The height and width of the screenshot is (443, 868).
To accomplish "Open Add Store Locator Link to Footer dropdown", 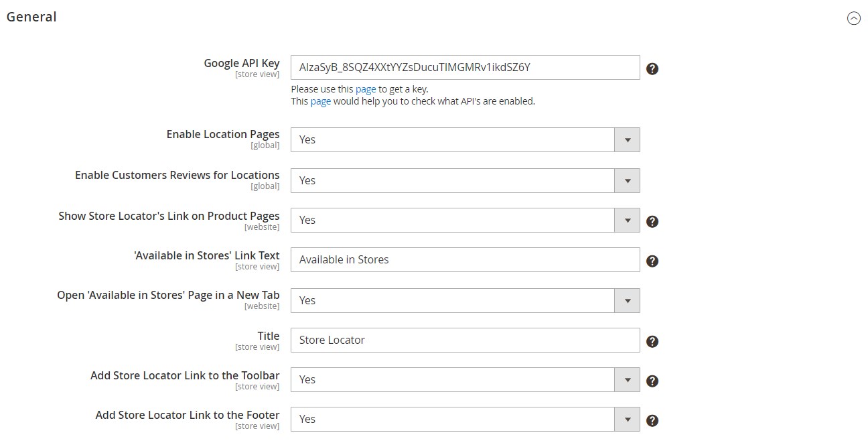I will point(627,419).
